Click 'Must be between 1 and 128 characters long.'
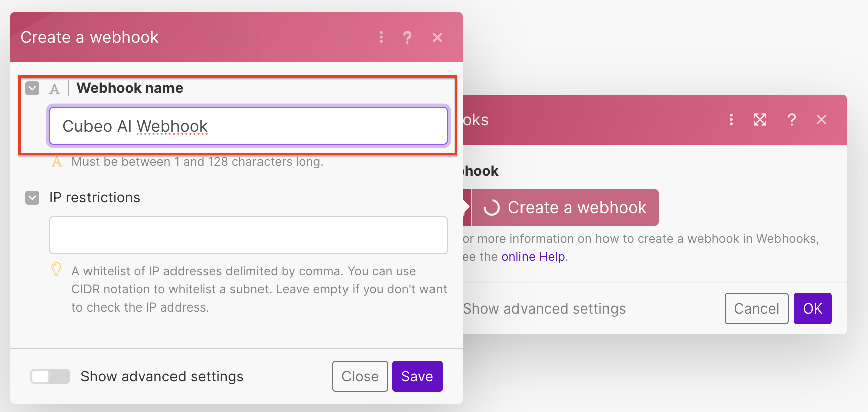The width and height of the screenshot is (868, 412). (x=198, y=162)
